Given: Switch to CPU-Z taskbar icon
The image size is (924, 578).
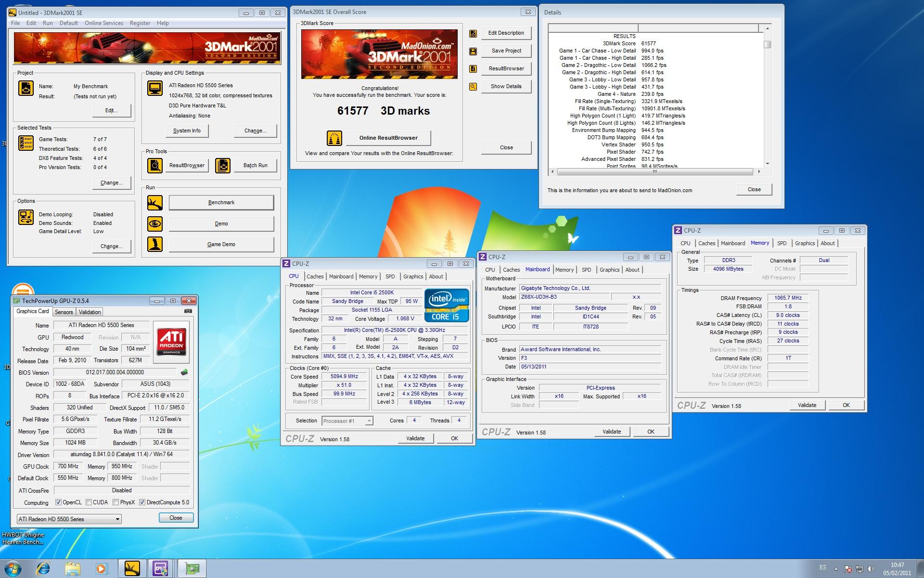Looking at the screenshot, I should point(161,569).
